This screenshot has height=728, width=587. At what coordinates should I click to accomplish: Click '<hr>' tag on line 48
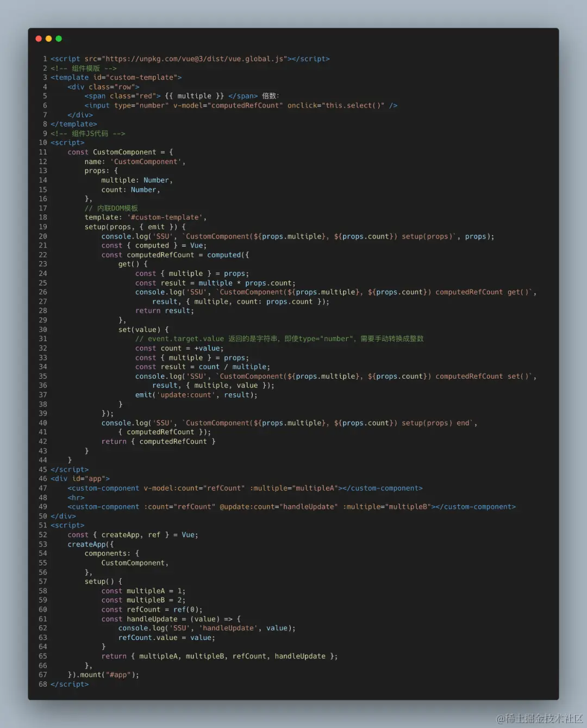point(76,498)
